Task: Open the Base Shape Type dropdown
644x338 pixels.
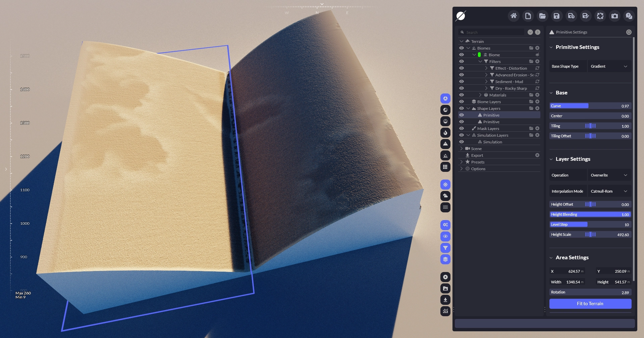Action: pyautogui.click(x=609, y=66)
